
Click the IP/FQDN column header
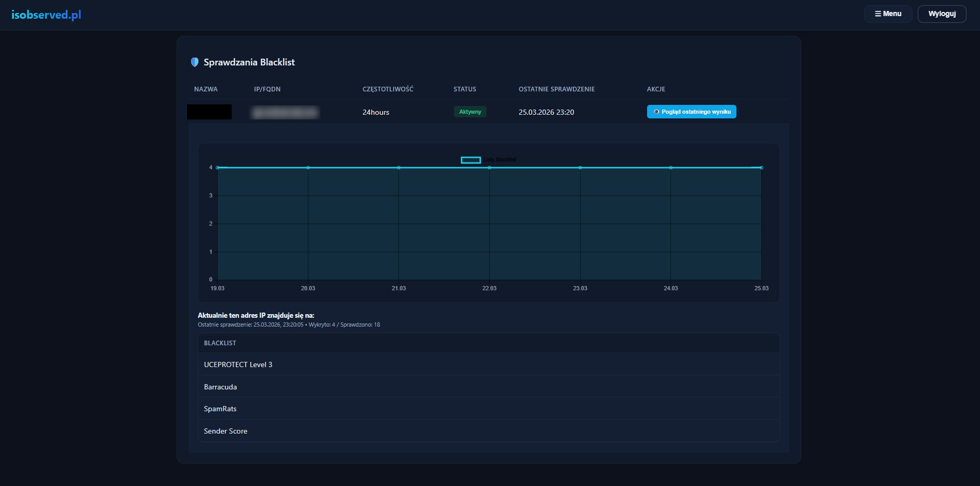tap(267, 89)
